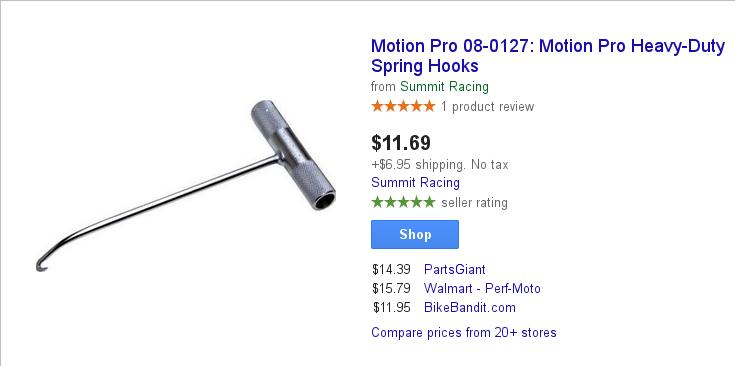735x366 pixels.
Task: Click the first orange review star
Action: click(378, 106)
